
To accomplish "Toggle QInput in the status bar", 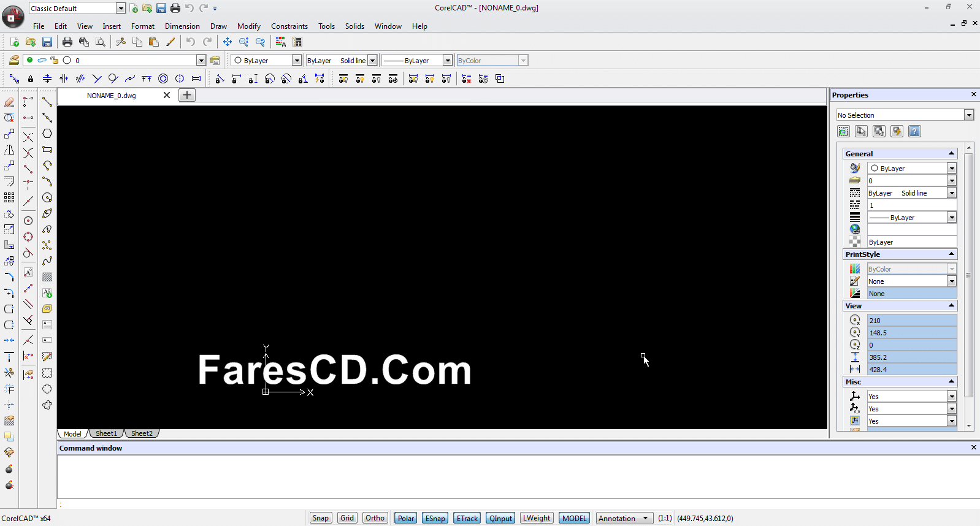I will click(500, 518).
